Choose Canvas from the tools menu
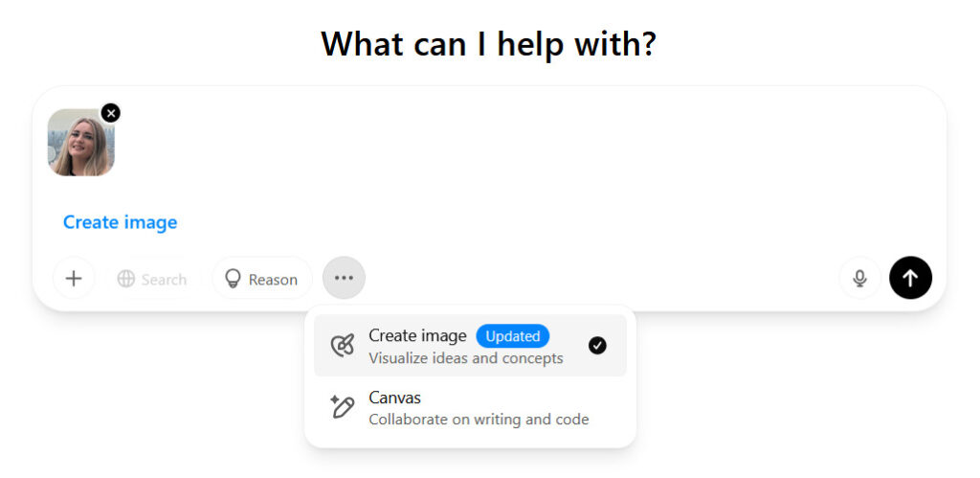The width and height of the screenshot is (980, 478). click(470, 407)
